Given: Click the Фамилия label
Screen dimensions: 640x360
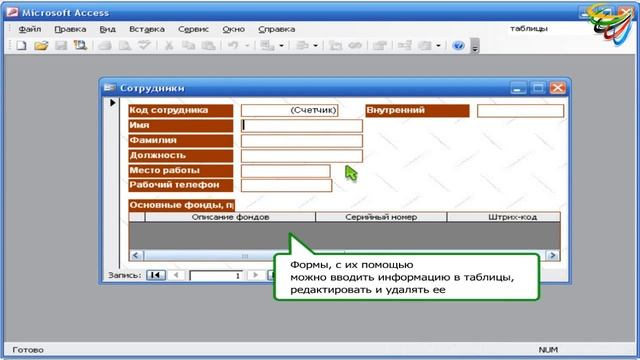Looking at the screenshot, I should click(180, 140).
